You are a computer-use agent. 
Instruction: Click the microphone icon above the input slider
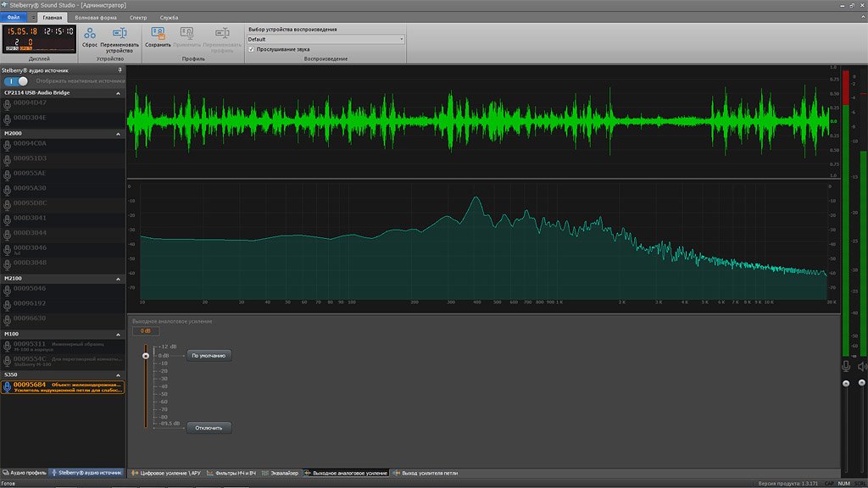coord(845,366)
